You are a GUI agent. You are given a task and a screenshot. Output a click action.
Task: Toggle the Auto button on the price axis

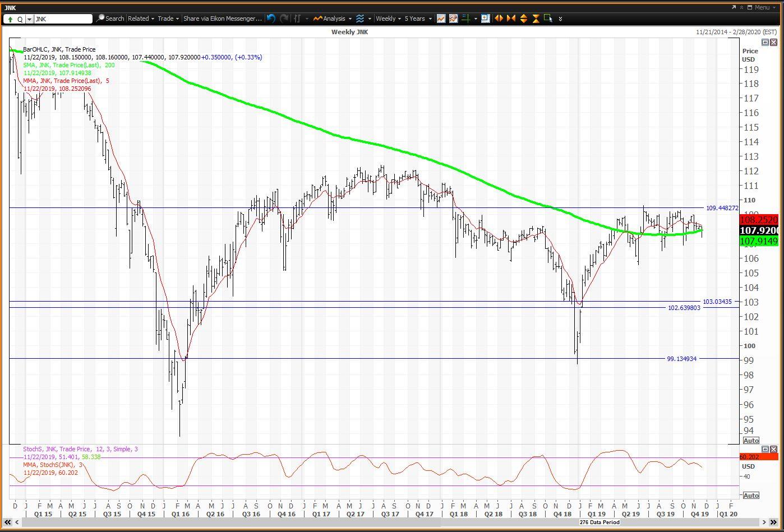point(751,441)
